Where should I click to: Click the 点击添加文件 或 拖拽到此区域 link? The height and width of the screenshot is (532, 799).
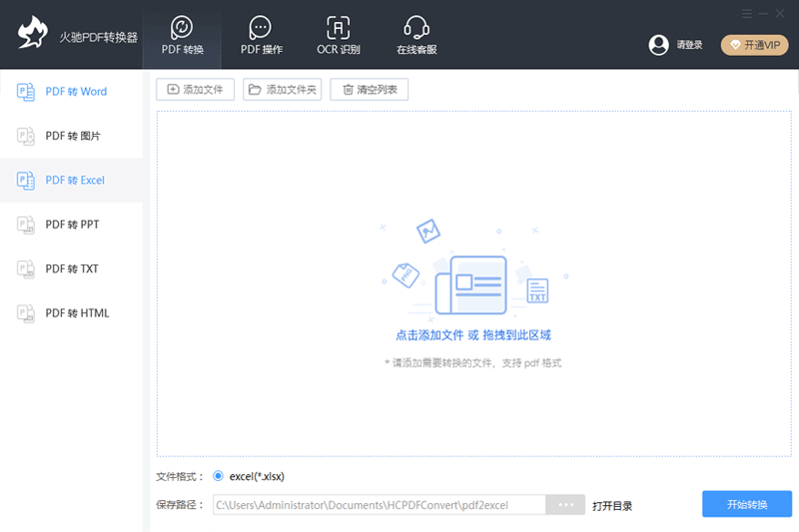(x=473, y=335)
